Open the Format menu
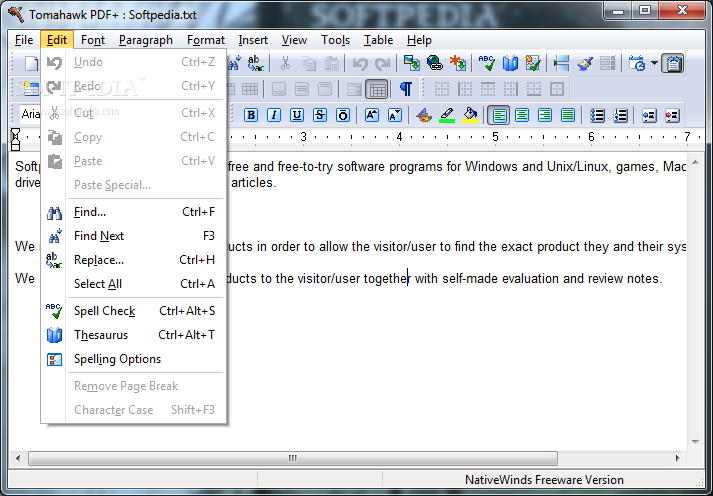The image size is (713, 496). [206, 40]
